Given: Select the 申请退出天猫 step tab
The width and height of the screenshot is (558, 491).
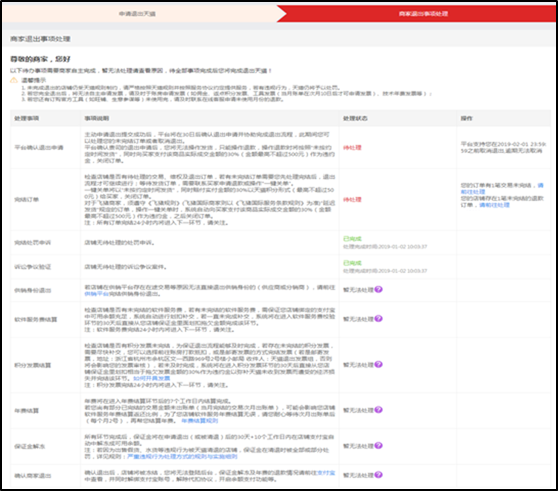Looking at the screenshot, I should [x=140, y=14].
